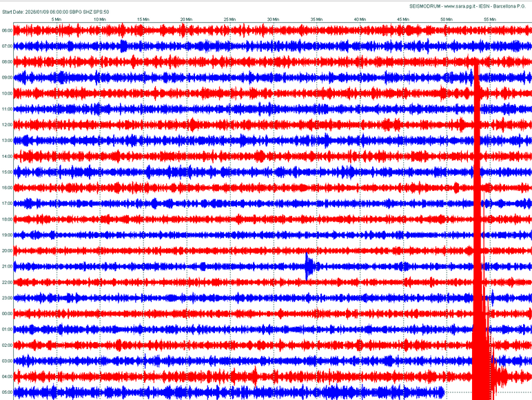
Task: Click the 06:00 hour label
Action: (7, 30)
